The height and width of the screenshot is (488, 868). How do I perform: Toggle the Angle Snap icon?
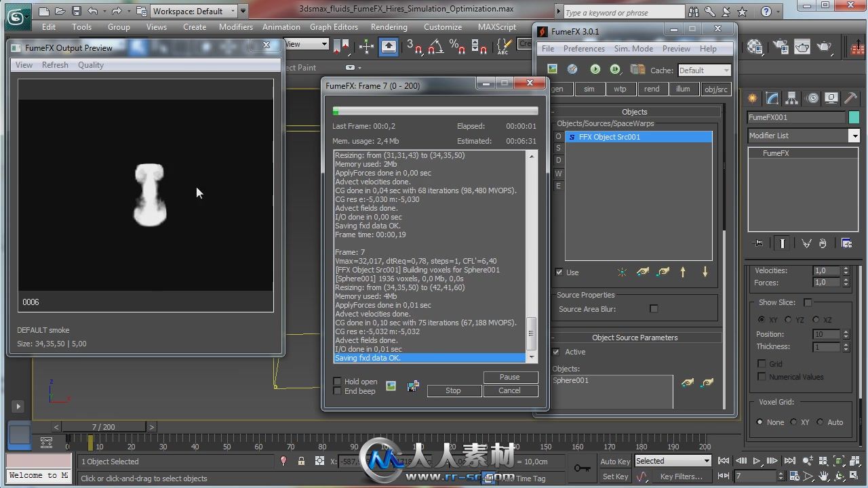(x=435, y=47)
